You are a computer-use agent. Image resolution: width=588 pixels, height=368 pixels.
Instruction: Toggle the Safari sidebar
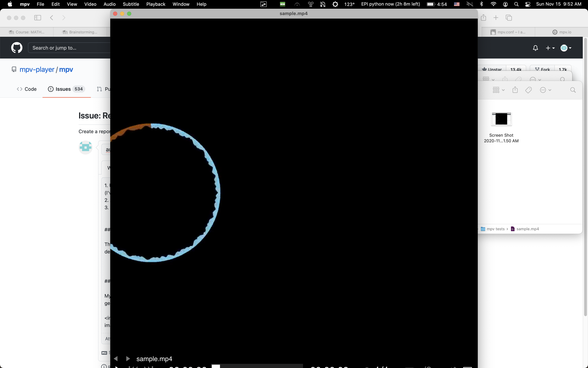[x=38, y=18]
